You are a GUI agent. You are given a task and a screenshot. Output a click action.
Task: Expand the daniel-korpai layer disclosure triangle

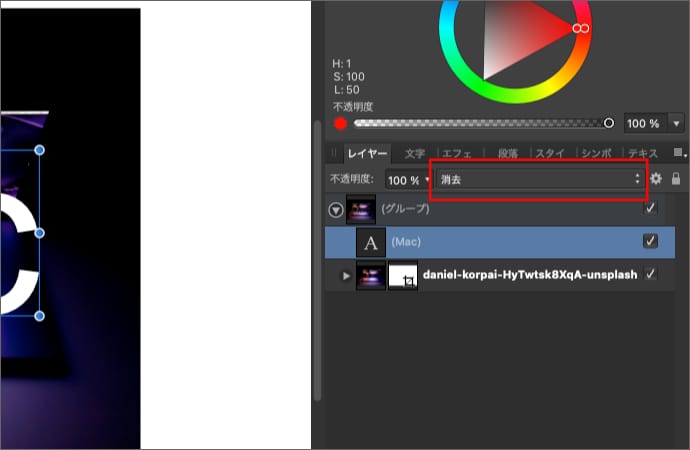point(346,276)
